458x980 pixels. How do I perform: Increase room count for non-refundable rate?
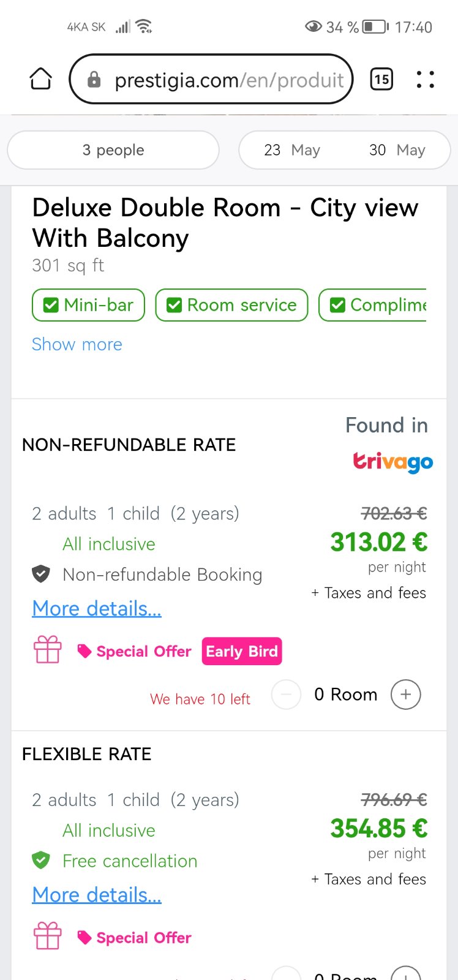pyautogui.click(x=405, y=695)
